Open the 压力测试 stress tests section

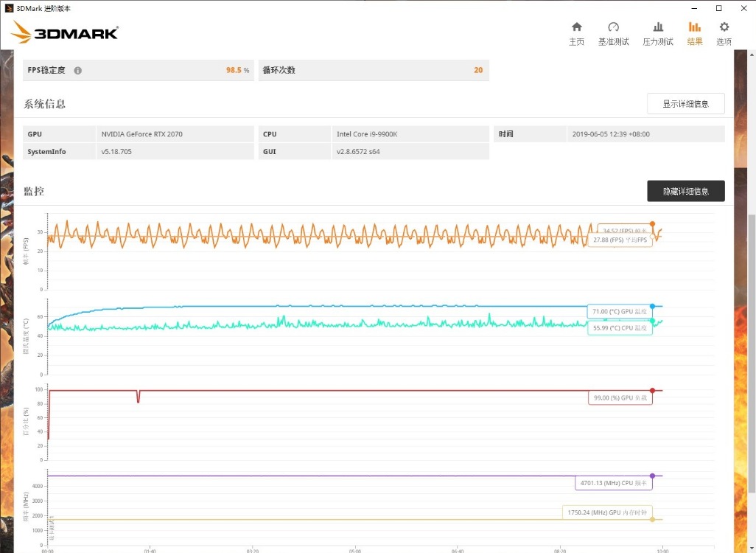658,33
